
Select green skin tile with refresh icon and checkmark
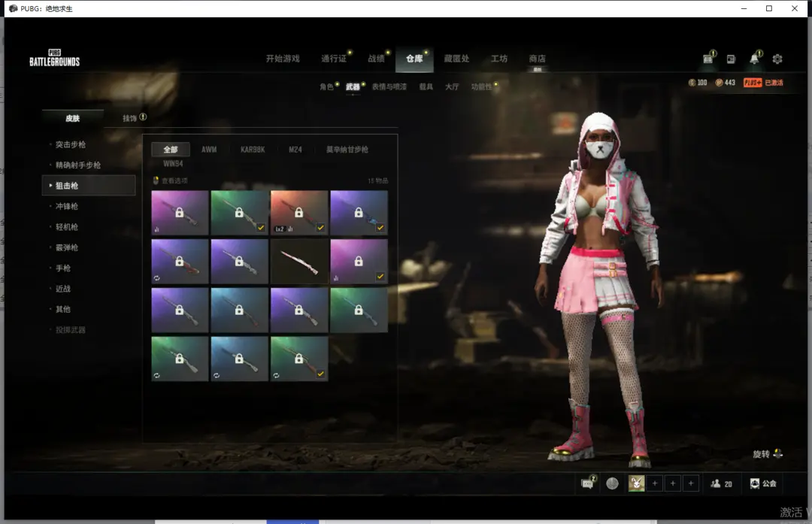coord(298,359)
